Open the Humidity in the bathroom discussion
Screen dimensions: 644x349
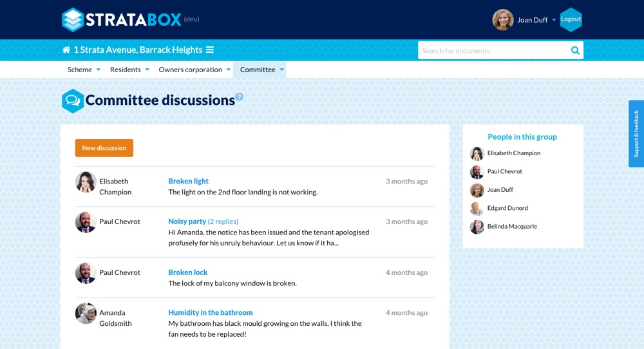coord(211,313)
